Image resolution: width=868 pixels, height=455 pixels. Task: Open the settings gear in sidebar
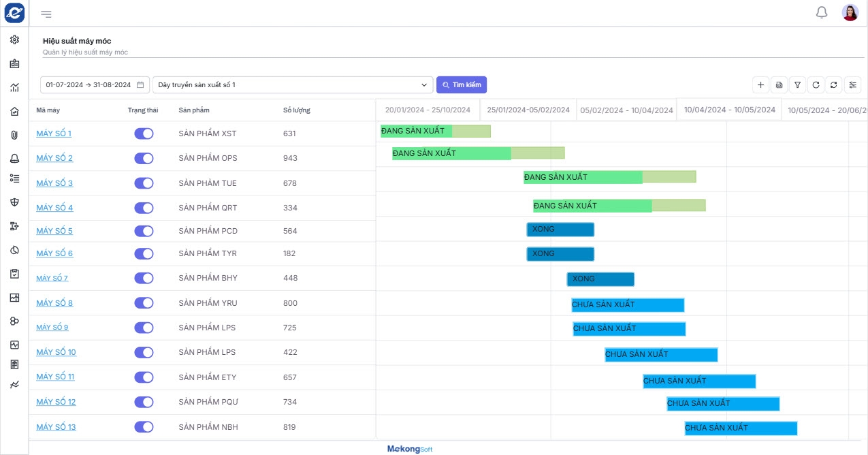[x=14, y=40]
